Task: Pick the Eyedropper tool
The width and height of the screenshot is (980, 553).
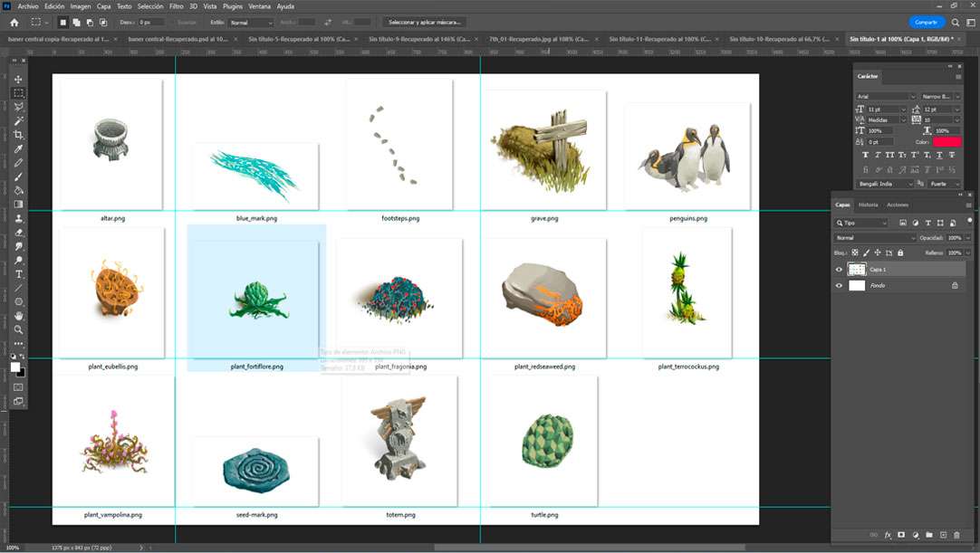Action: (x=18, y=148)
